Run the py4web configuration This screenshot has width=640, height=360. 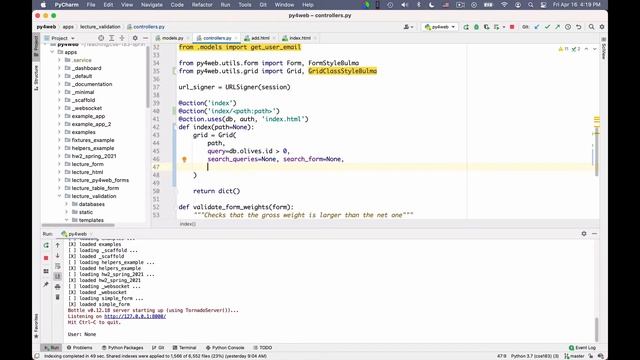tap(466, 27)
